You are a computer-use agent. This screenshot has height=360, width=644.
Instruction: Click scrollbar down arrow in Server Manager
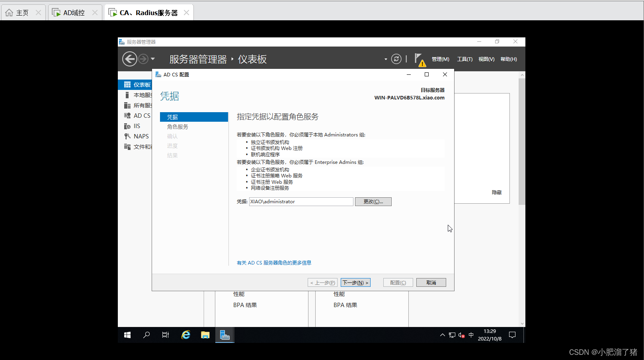(x=522, y=324)
